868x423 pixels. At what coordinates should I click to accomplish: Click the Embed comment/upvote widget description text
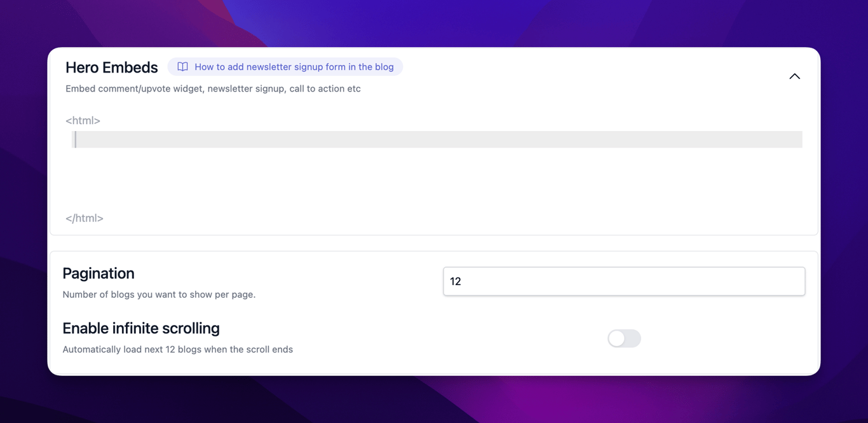click(213, 88)
